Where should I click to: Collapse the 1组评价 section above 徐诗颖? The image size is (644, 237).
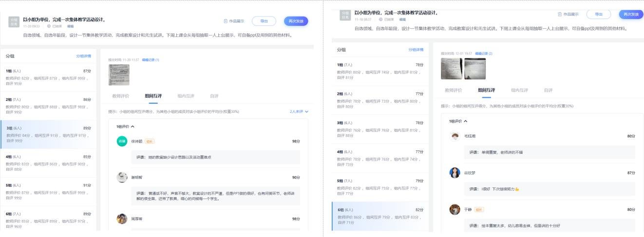pyautogui.click(x=126, y=126)
